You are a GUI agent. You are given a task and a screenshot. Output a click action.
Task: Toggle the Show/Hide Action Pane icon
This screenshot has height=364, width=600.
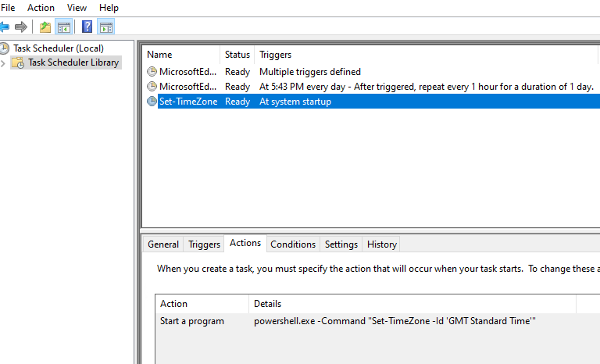click(106, 27)
